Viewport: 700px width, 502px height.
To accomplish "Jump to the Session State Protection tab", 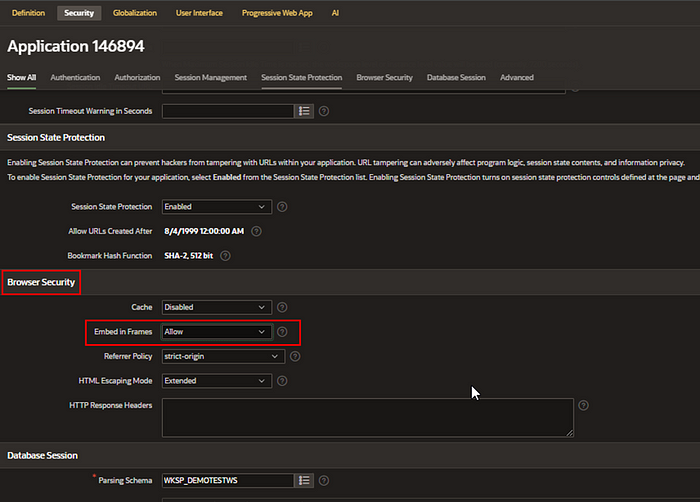I will (x=302, y=78).
